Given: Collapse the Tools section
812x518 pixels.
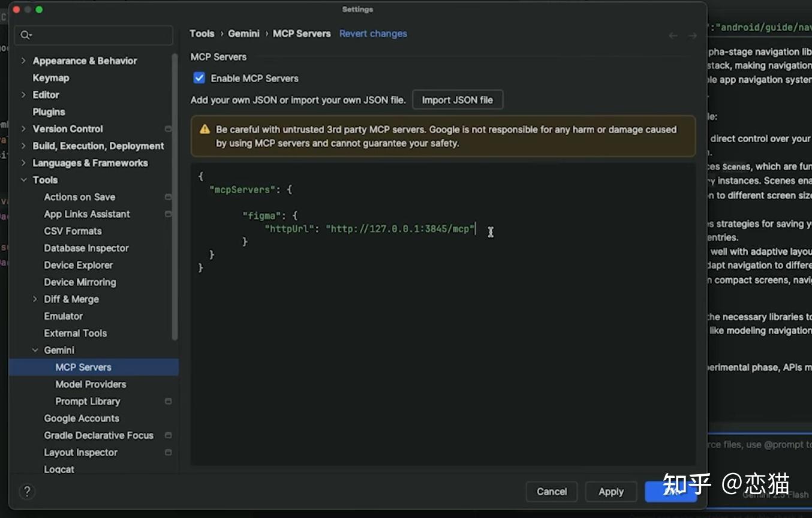Looking at the screenshot, I should coord(23,180).
